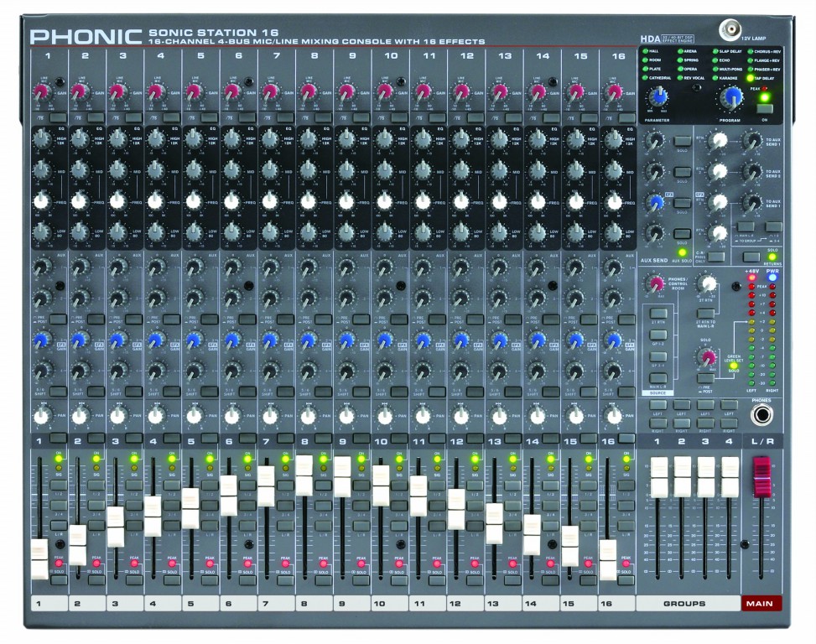Grab the red MAIN L/R fader

coord(761,476)
